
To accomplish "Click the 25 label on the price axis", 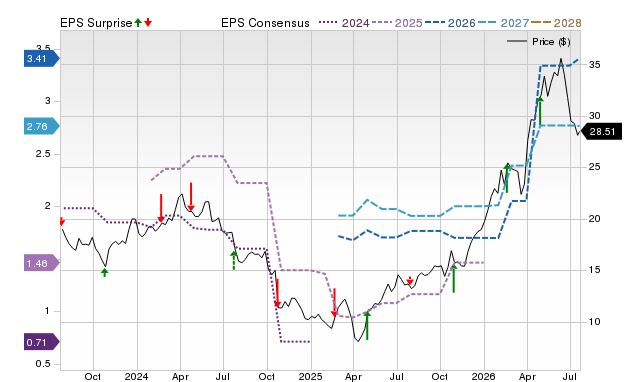I will tap(594, 167).
